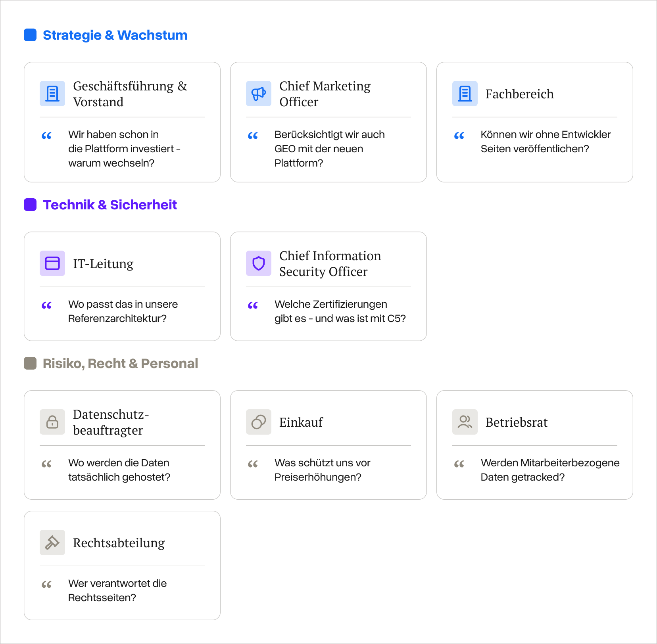This screenshot has height=644, width=657.
Task: Click the Datenschutzbeauftragter card title
Action: [x=111, y=422]
